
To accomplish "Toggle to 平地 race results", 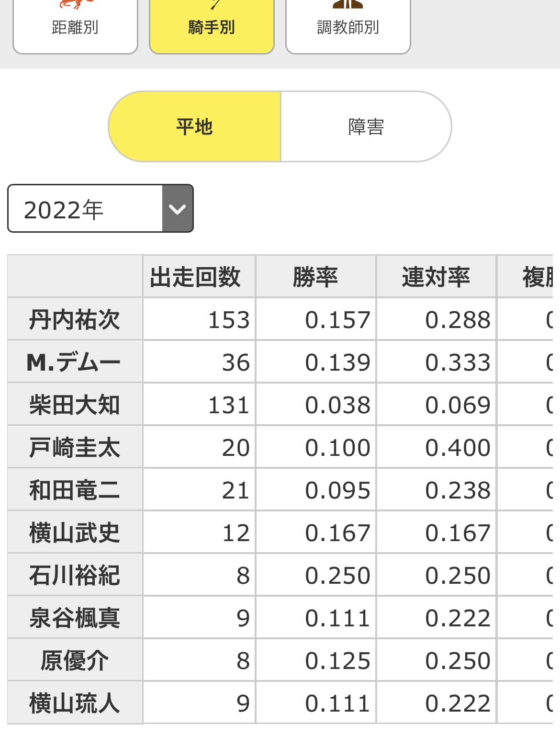I will click(x=194, y=127).
